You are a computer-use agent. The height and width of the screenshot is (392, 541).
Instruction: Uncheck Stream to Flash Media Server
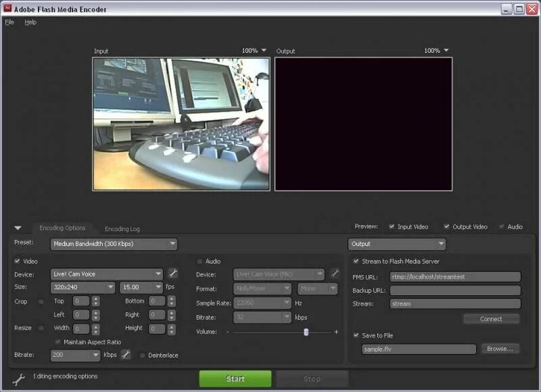[x=356, y=261]
